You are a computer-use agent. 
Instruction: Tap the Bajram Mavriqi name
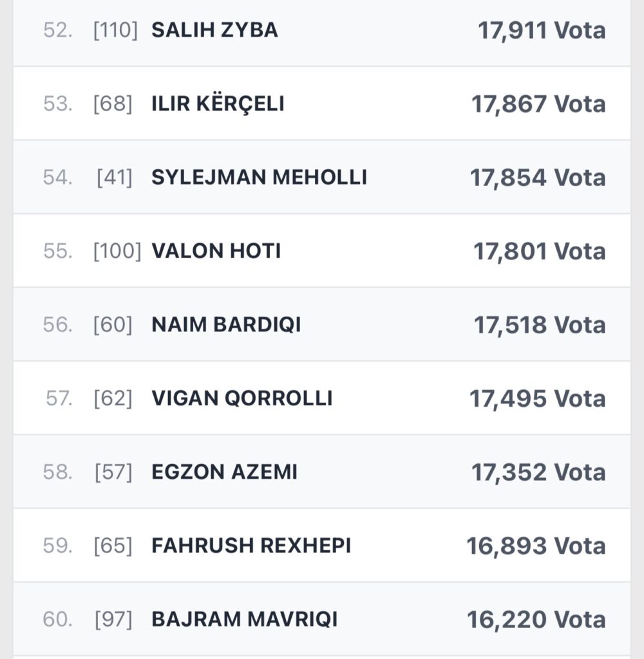pos(244,620)
